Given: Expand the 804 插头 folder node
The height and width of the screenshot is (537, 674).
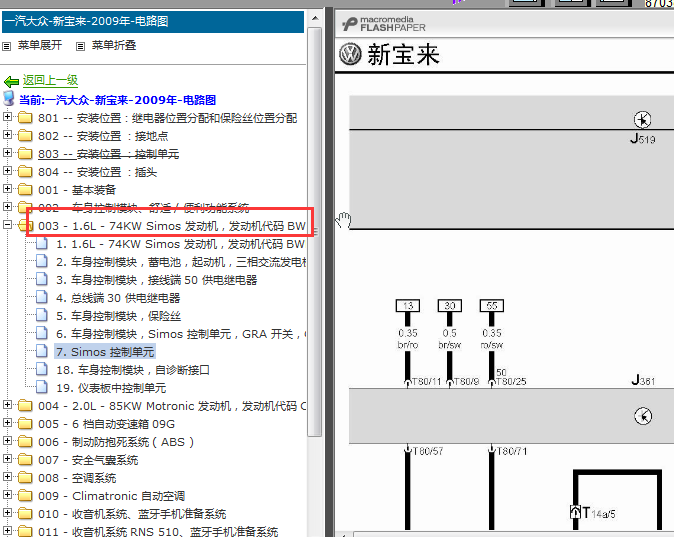Looking at the screenshot, I should [x=7, y=171].
